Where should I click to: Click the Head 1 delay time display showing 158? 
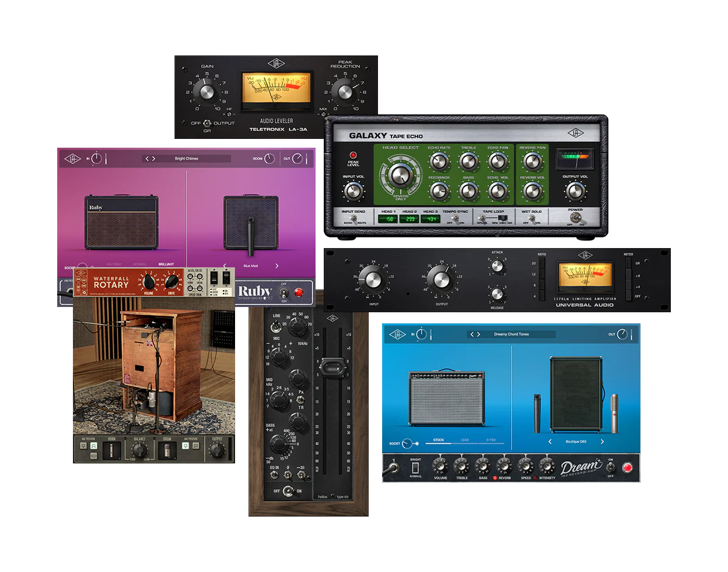pyautogui.click(x=388, y=219)
